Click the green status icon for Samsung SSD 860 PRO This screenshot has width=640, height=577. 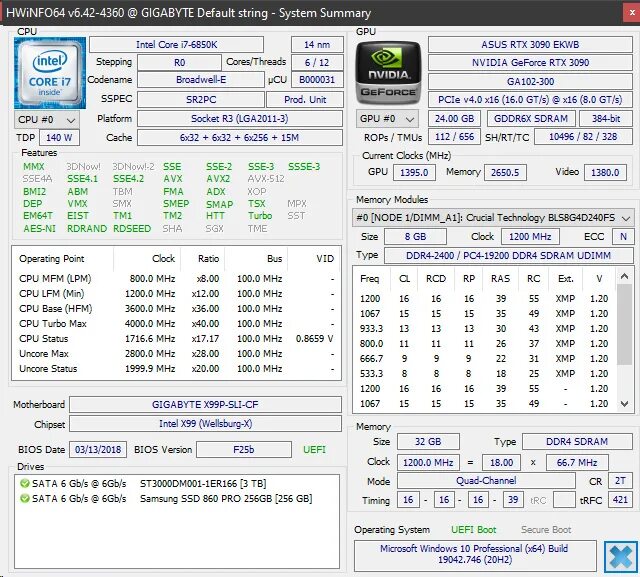click(x=24, y=499)
